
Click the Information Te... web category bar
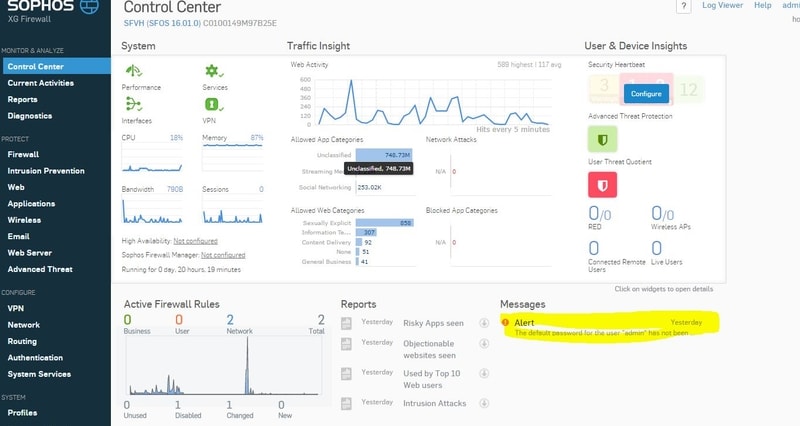366,233
